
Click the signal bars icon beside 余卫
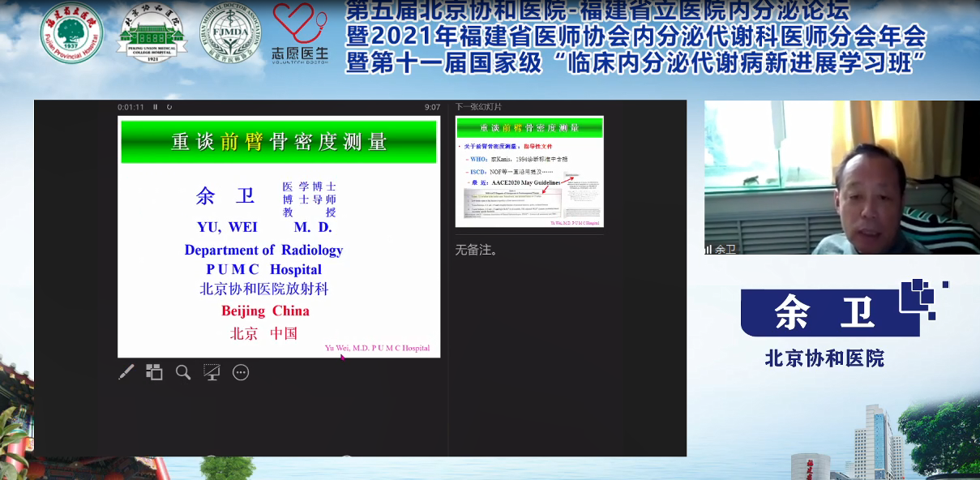708,250
